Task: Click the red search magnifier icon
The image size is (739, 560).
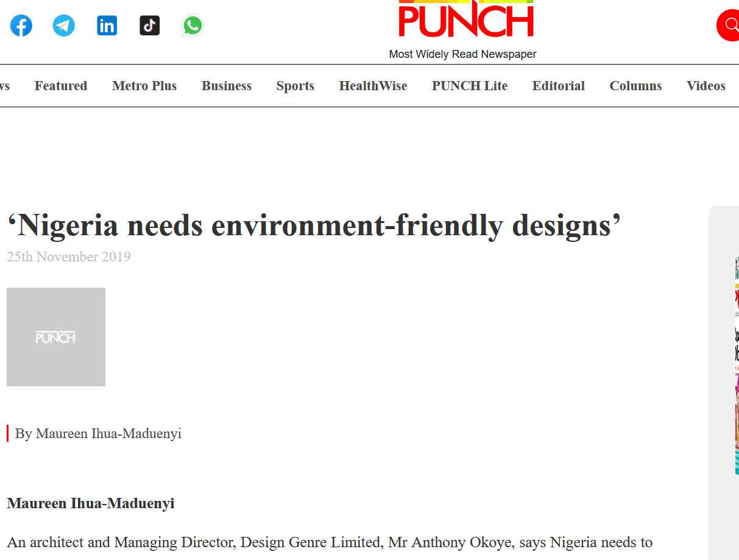Action: click(x=729, y=26)
